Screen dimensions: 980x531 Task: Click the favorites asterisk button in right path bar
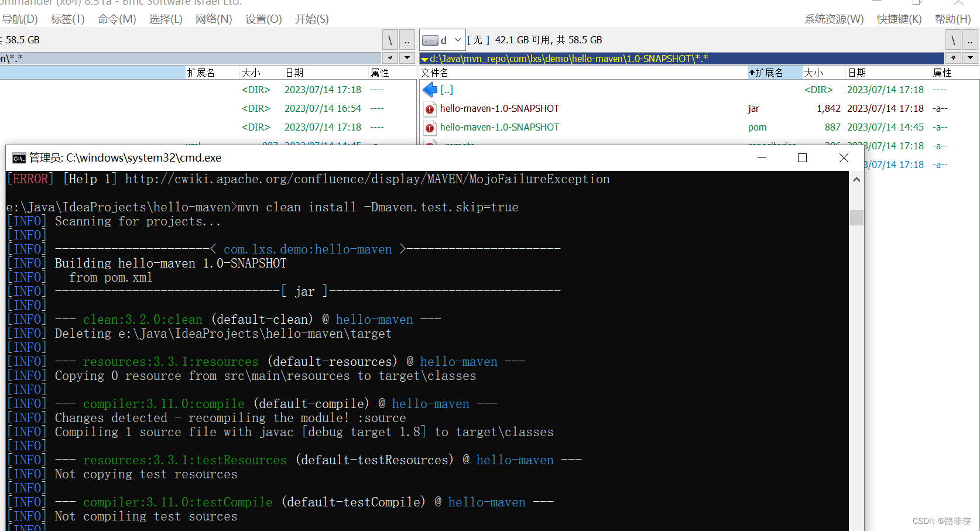pos(954,58)
